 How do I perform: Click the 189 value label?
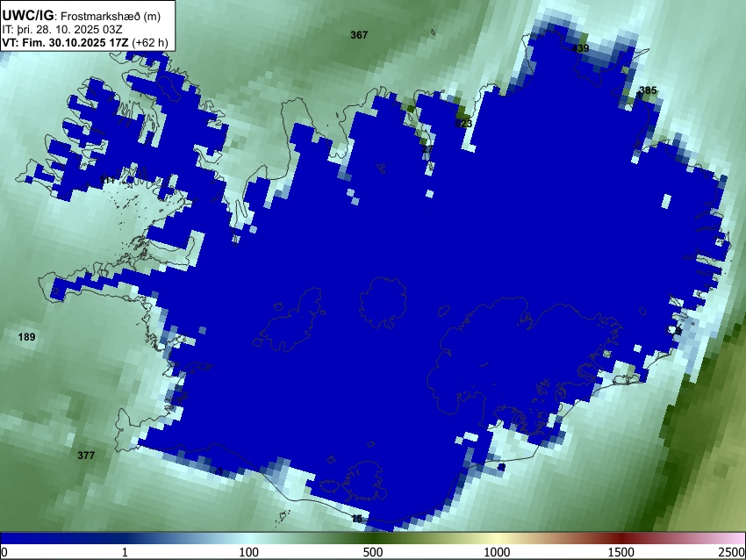26,337
